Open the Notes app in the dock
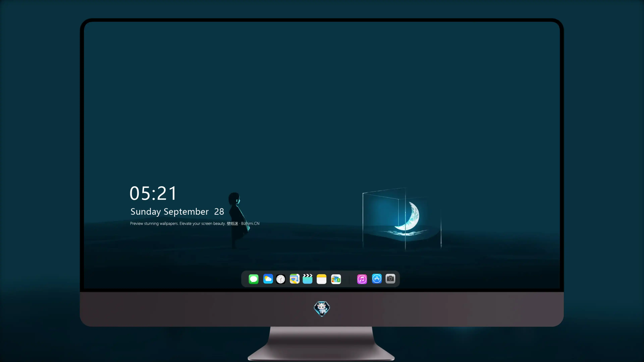This screenshot has height=362, width=644. click(x=321, y=279)
